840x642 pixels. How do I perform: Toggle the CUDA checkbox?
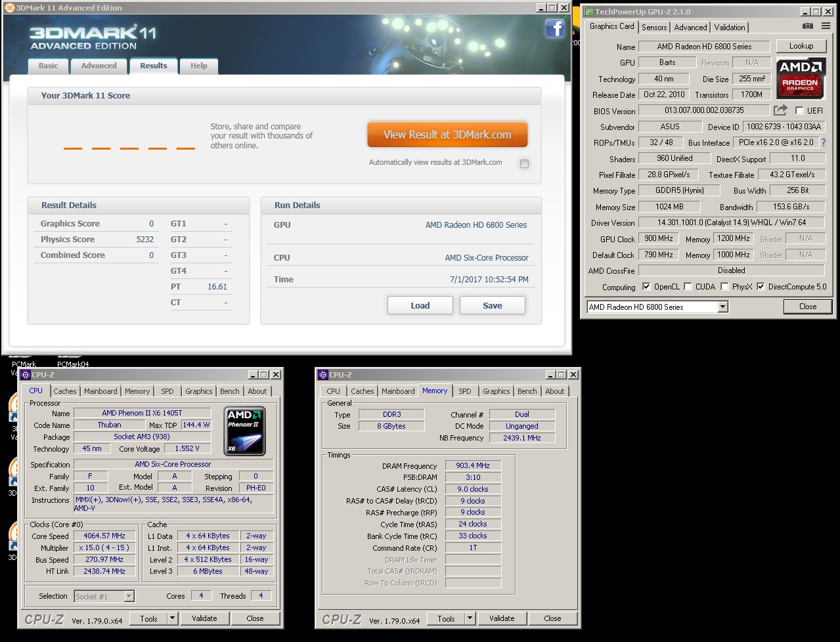coord(688,287)
